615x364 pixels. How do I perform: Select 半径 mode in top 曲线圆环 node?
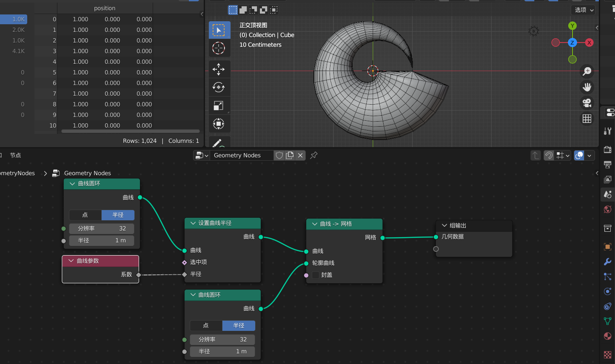pyautogui.click(x=118, y=215)
